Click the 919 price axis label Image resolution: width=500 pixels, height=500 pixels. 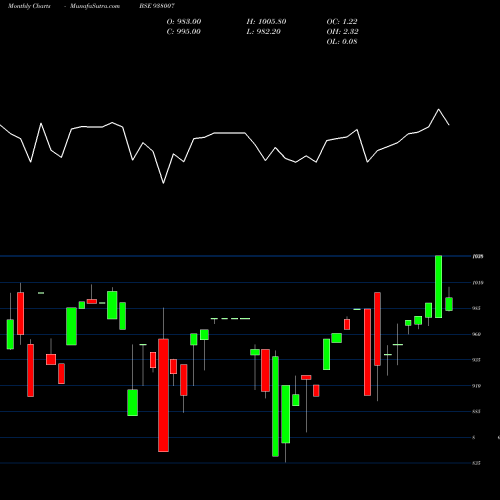(477, 386)
